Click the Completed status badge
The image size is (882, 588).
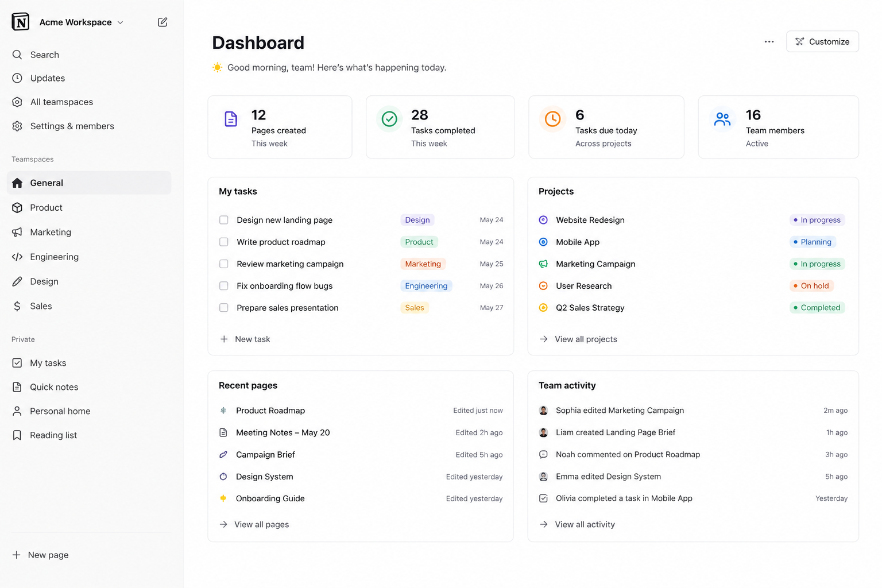[x=817, y=308]
